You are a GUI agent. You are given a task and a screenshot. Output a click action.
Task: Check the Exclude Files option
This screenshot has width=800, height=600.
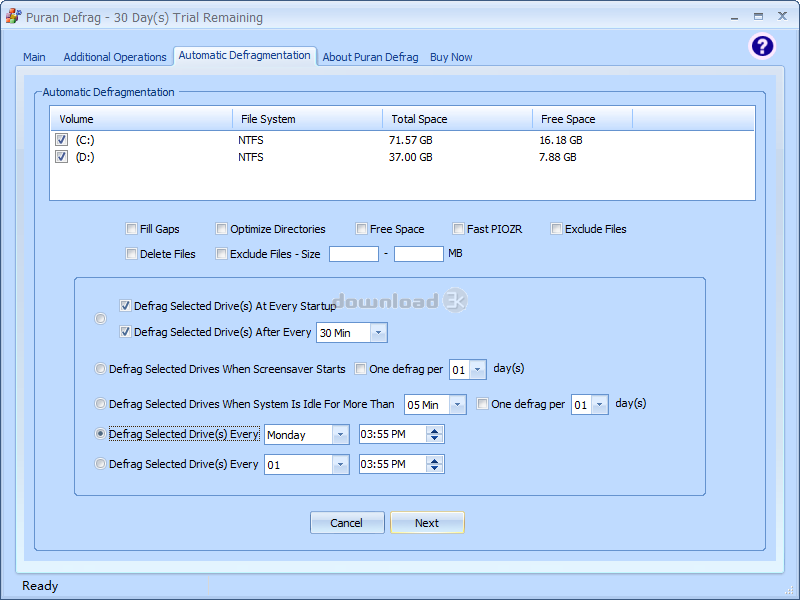point(556,229)
